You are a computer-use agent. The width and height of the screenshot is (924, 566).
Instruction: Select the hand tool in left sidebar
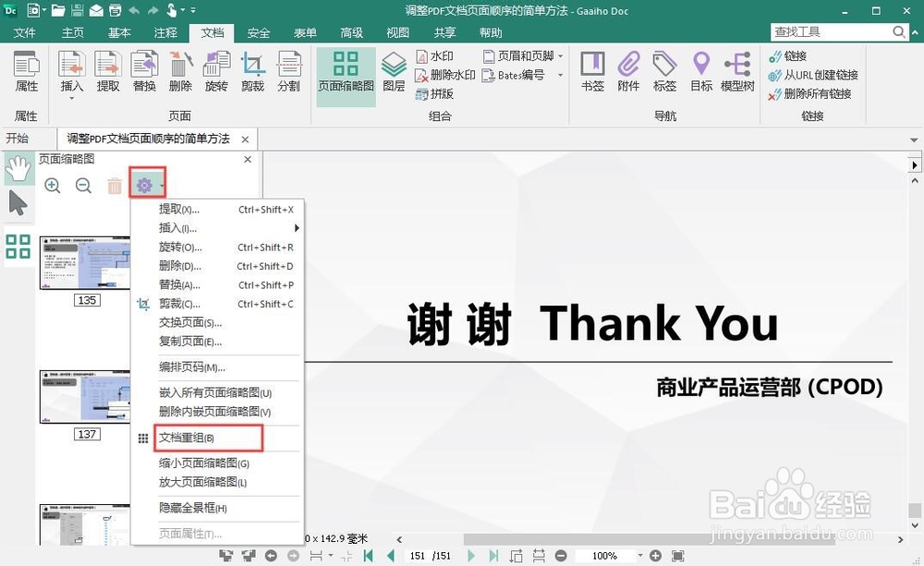(18, 169)
